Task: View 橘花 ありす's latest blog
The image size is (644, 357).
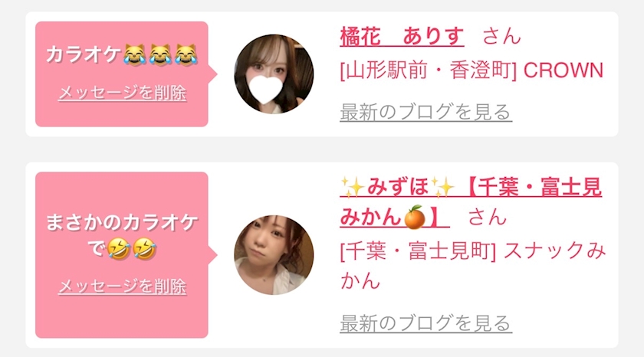Action: [x=426, y=112]
